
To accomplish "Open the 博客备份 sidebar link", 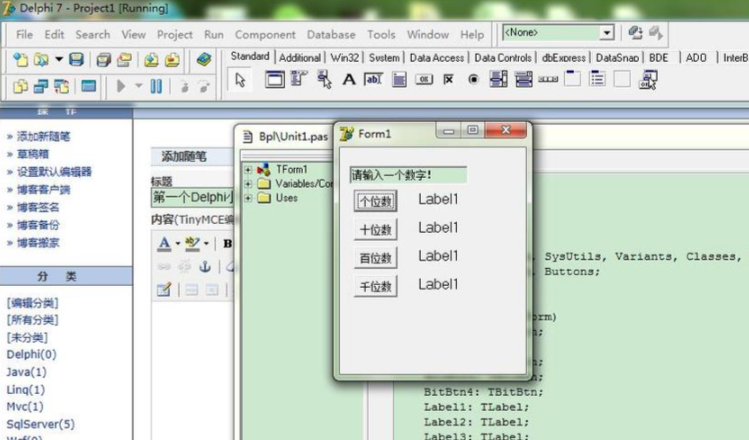I will tap(38, 225).
